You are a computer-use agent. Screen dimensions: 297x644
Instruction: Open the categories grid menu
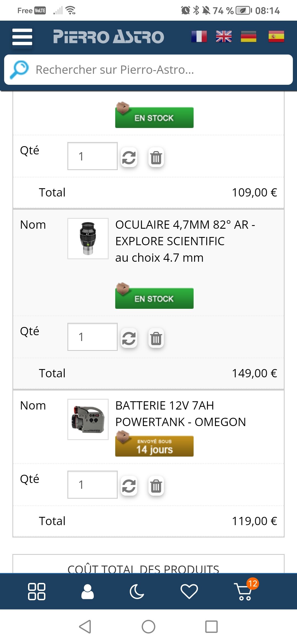(37, 591)
